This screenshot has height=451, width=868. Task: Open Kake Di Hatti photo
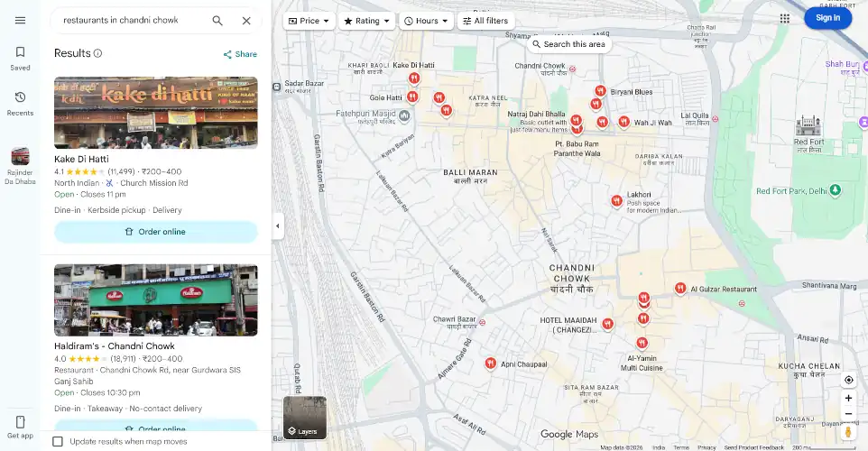(155, 113)
